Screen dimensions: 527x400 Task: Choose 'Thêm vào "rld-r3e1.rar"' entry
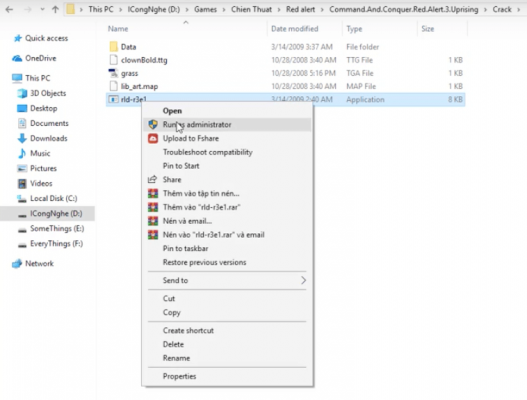coord(227,207)
